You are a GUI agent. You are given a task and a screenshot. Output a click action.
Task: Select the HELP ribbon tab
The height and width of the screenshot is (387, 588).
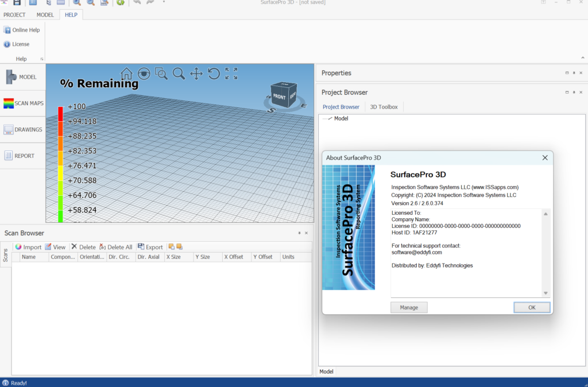71,15
